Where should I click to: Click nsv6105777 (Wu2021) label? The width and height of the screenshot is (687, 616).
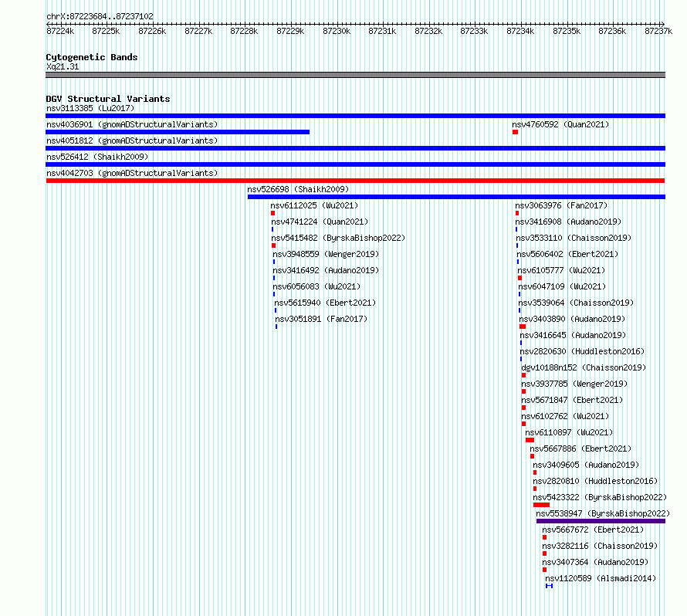click(x=561, y=270)
